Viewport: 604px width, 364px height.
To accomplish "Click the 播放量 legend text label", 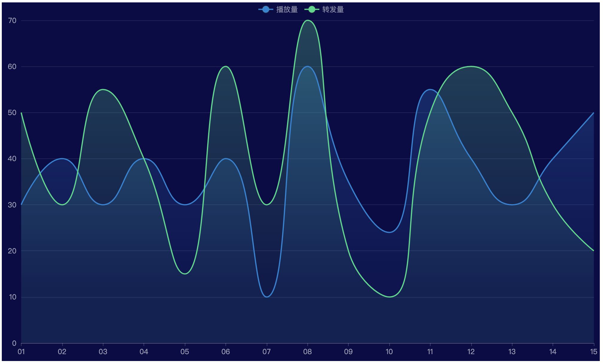I will [x=287, y=10].
